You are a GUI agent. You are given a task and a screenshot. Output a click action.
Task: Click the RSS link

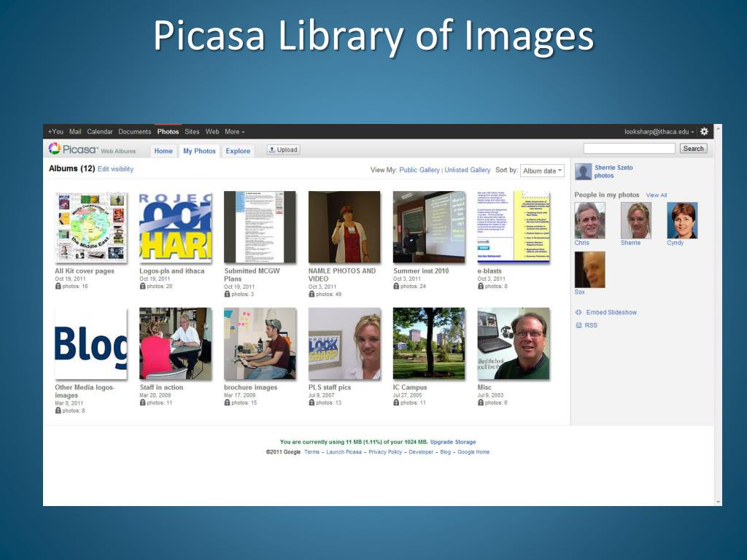pos(591,325)
